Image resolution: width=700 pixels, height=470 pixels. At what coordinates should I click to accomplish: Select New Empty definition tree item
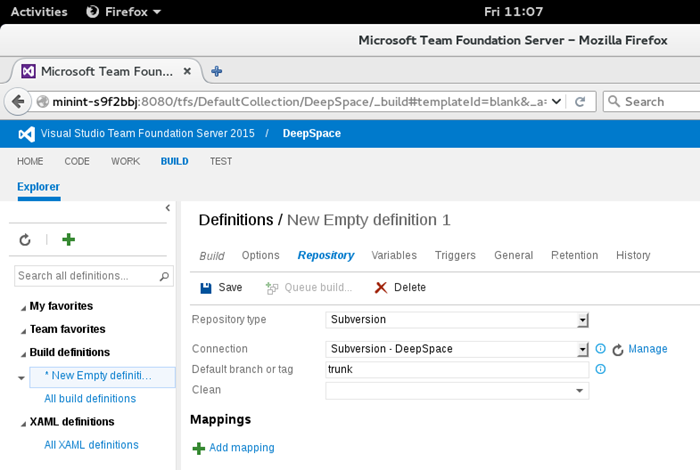pyautogui.click(x=102, y=377)
